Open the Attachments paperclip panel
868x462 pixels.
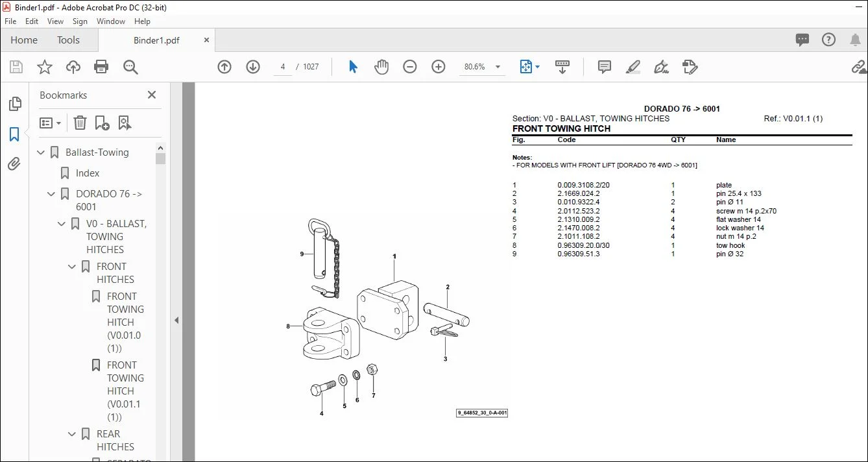coord(14,164)
